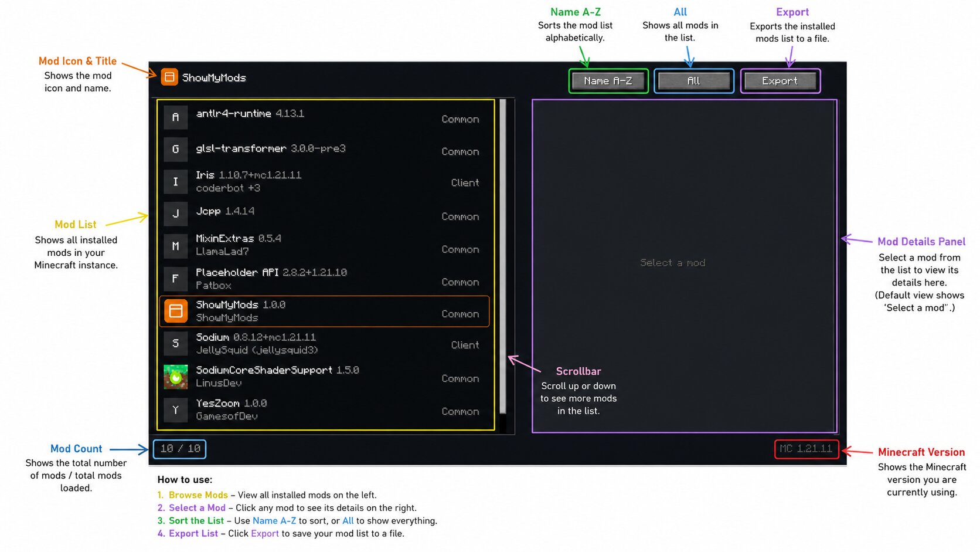Select the Sodium 0.8.12+mc1.21.11 entry
This screenshot has height=552, width=980.
tap(324, 344)
